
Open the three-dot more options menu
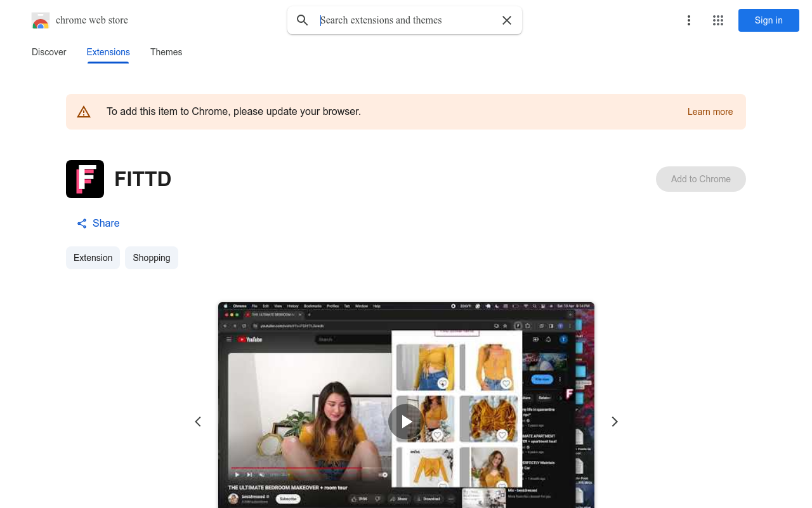[x=689, y=20]
